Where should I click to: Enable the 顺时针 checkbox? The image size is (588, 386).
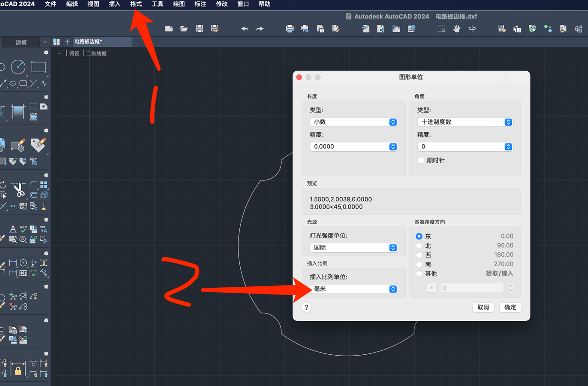tap(421, 160)
